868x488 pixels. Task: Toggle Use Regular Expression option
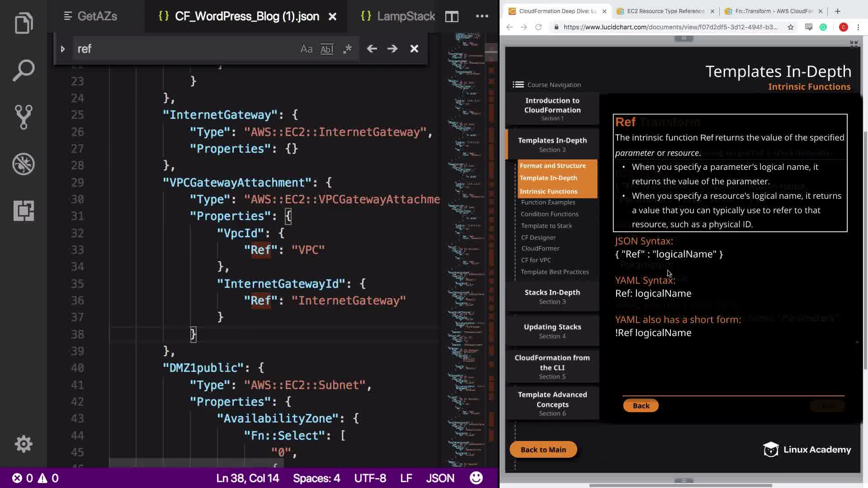tap(347, 49)
